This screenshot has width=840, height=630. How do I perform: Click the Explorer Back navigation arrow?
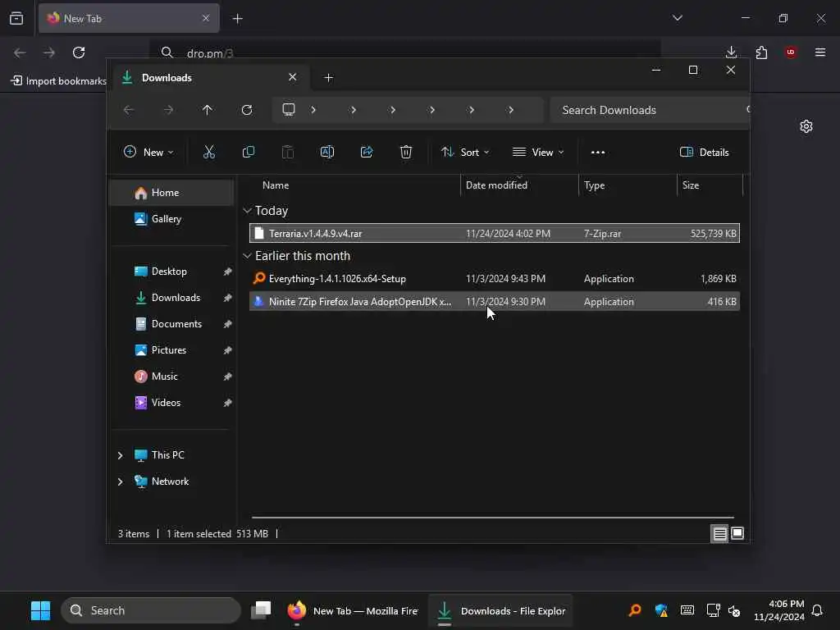pos(129,110)
